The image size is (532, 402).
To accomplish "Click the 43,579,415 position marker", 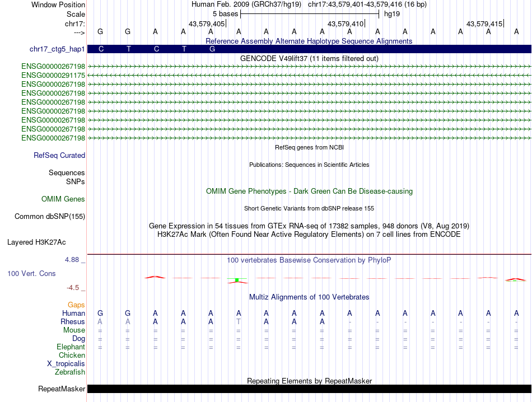I will click(x=484, y=24).
